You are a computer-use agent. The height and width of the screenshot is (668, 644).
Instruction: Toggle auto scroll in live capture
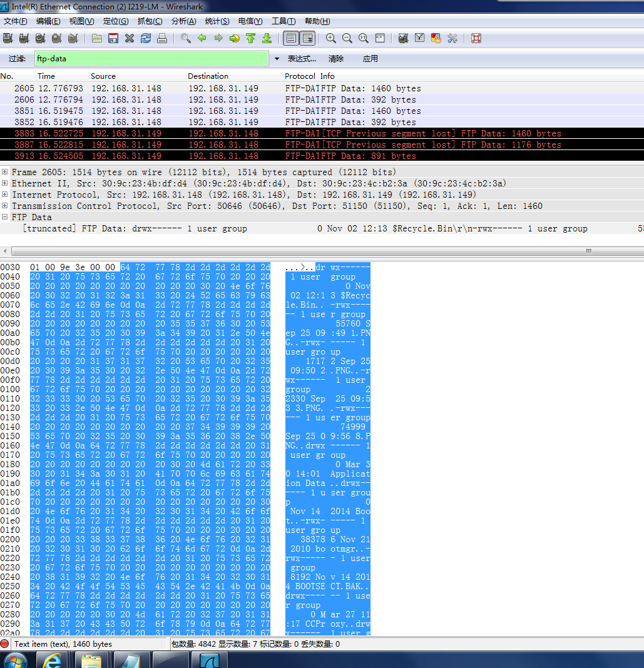(307, 38)
